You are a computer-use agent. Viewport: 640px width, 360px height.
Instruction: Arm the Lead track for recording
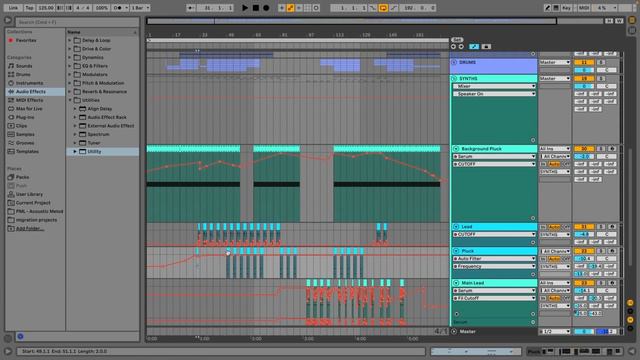point(612,227)
